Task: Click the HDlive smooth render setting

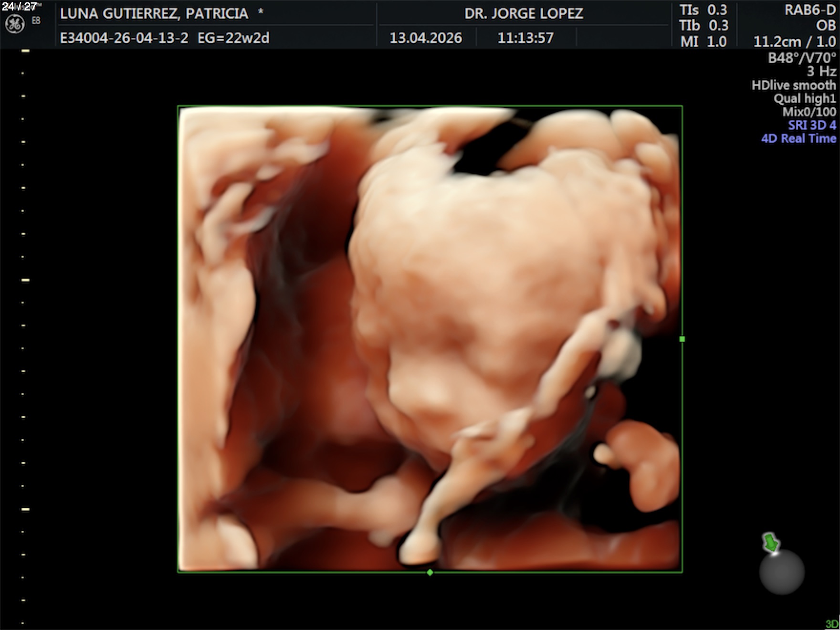Action: (794, 85)
